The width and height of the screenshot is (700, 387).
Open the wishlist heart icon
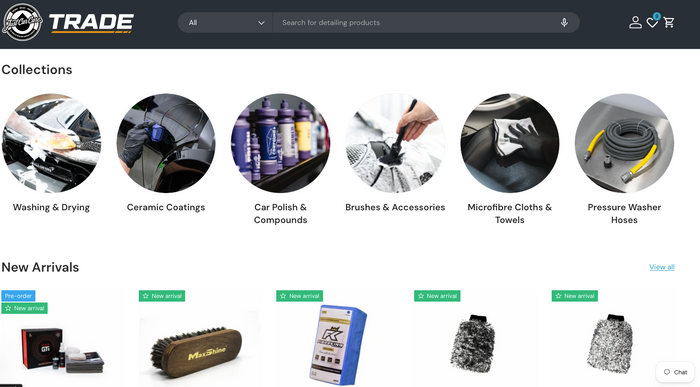pos(652,22)
